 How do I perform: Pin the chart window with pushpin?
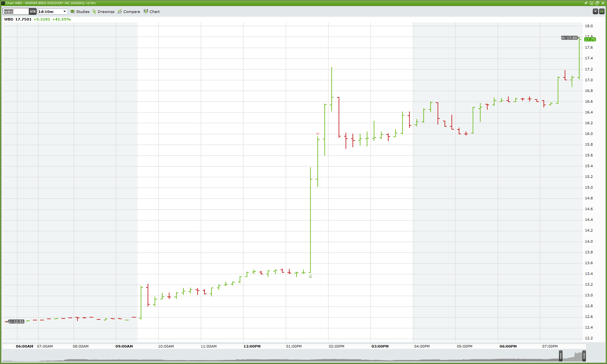(586, 3)
